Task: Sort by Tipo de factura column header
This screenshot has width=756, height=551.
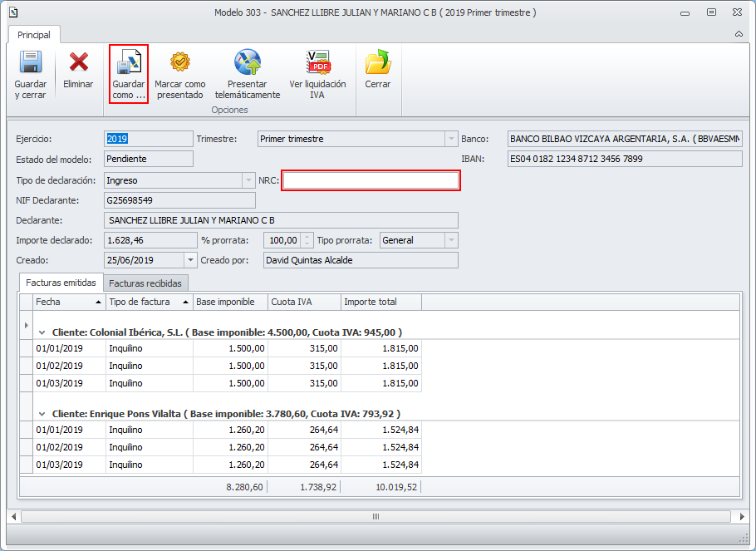Action: click(x=149, y=302)
